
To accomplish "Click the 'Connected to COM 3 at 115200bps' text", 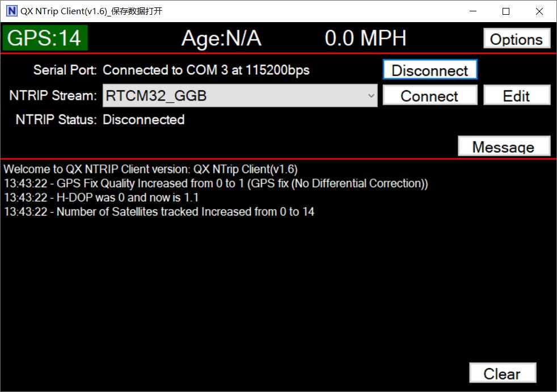I will pos(206,70).
